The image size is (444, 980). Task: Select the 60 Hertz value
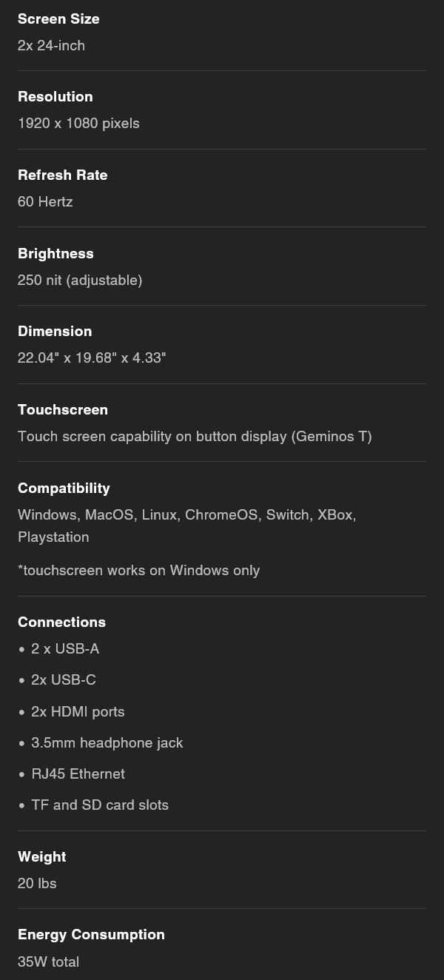click(45, 202)
